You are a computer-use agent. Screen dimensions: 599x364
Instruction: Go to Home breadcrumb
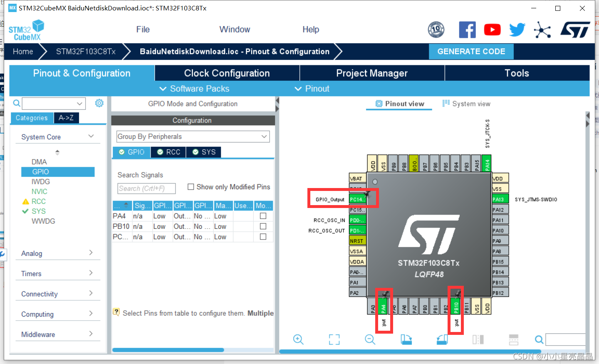23,52
